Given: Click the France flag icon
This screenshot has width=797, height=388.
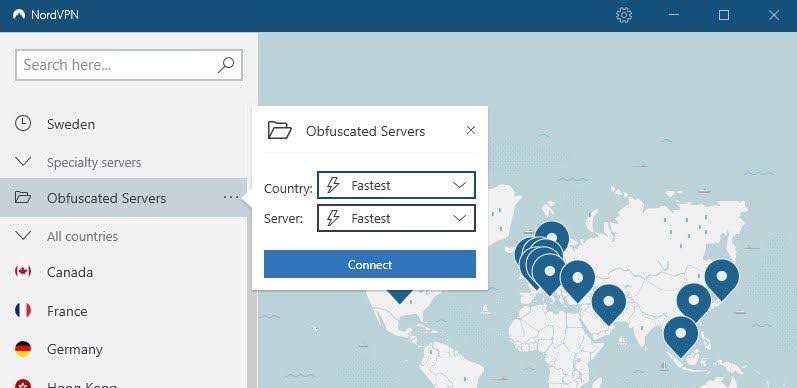Looking at the screenshot, I should coord(23,310).
